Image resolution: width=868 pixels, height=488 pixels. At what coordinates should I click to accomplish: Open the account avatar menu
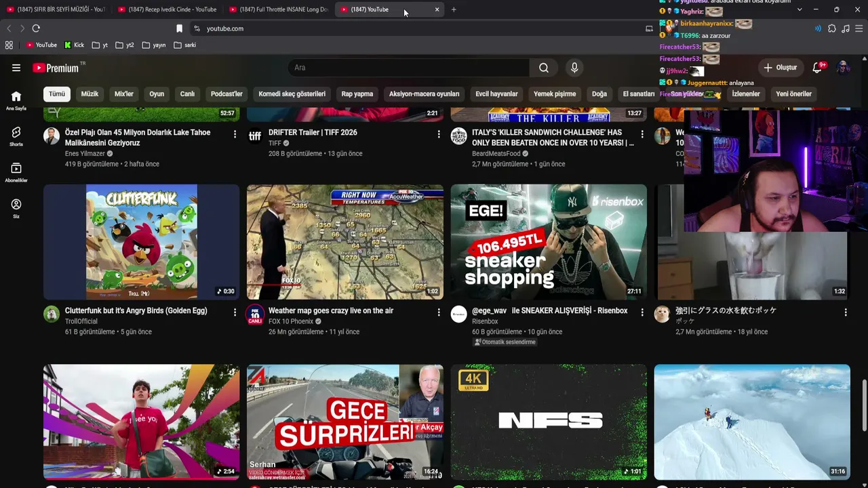pyautogui.click(x=843, y=68)
